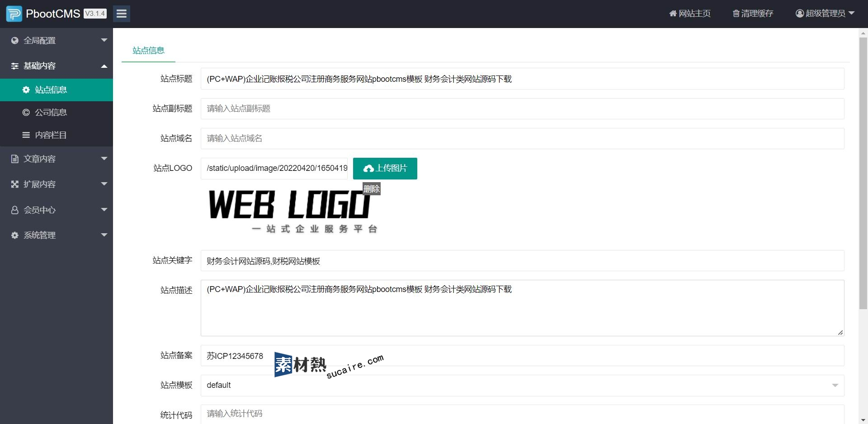The width and height of the screenshot is (868, 424).
Task: Click the 清理缓存 trash icon
Action: coord(736,14)
